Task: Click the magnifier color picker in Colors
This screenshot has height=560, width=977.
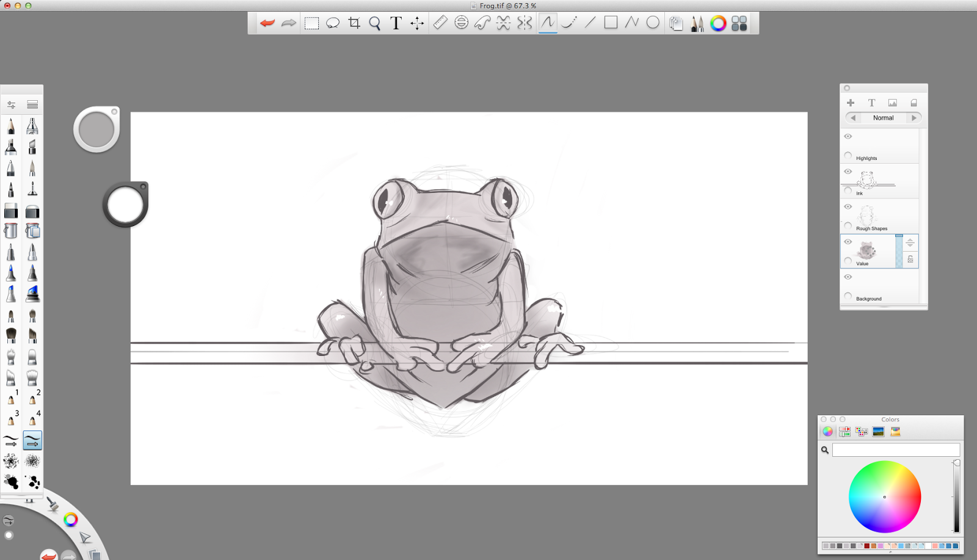Action: 825,450
